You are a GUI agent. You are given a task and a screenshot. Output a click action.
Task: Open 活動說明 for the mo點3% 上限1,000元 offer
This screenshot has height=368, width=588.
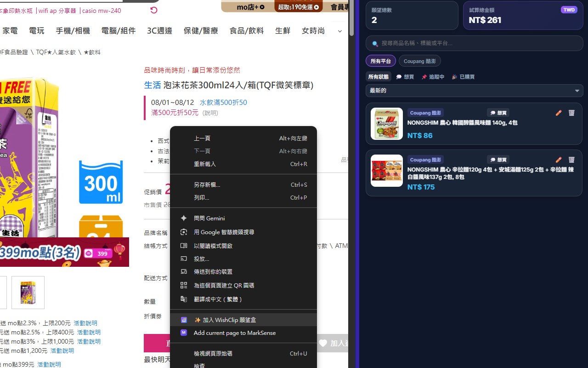pyautogui.click(x=89, y=341)
